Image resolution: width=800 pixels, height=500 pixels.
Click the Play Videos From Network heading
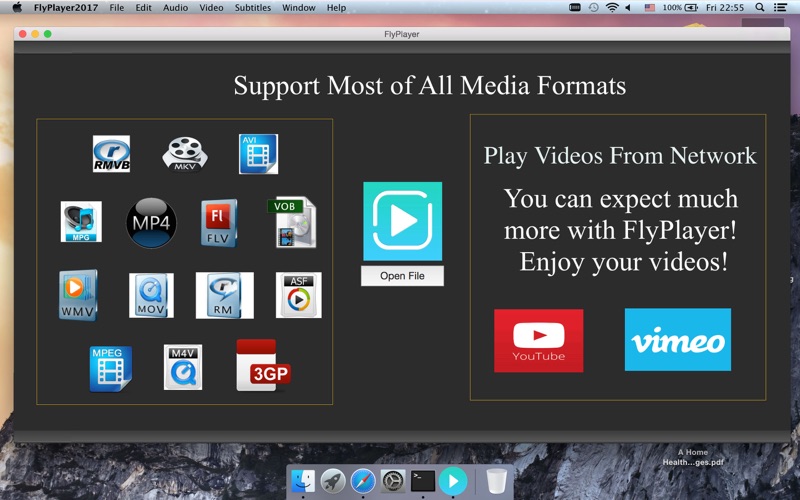(620, 156)
